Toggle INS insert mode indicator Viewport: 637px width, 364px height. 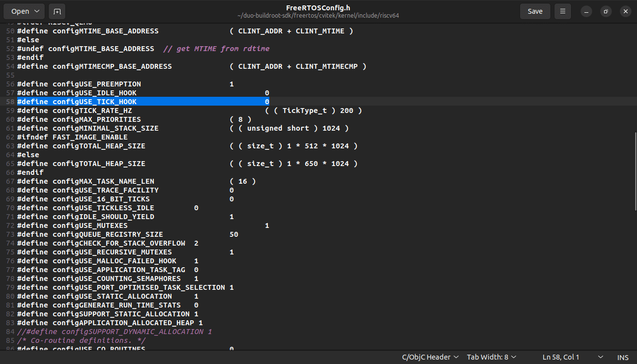(x=623, y=357)
